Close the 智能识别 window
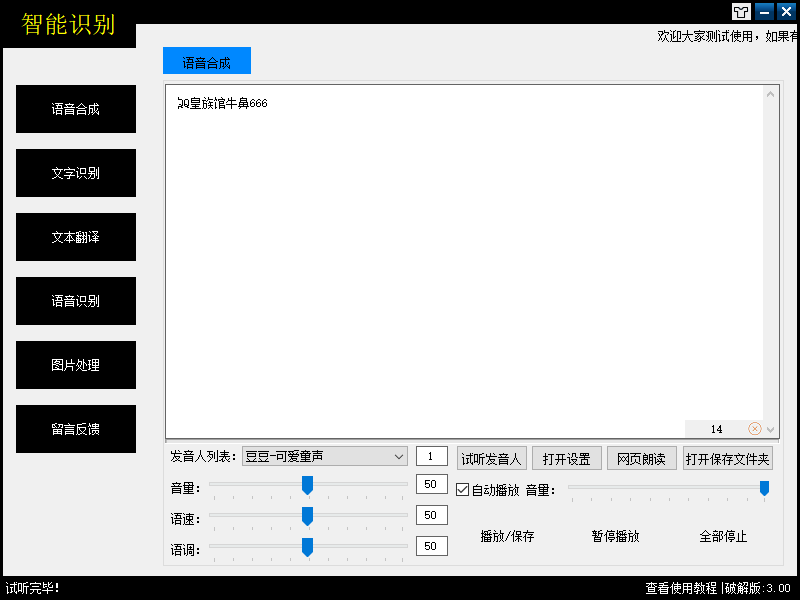Viewport: 800px width, 600px height. 787,11
